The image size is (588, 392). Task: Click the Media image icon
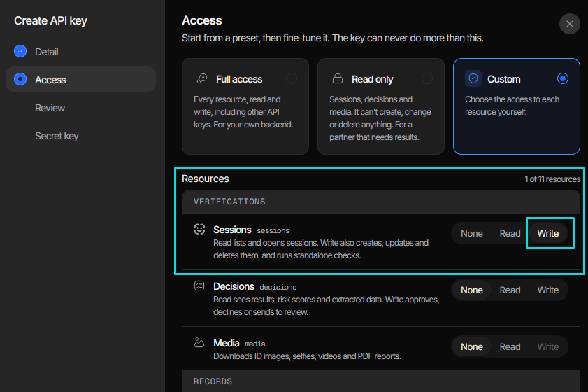click(x=199, y=342)
